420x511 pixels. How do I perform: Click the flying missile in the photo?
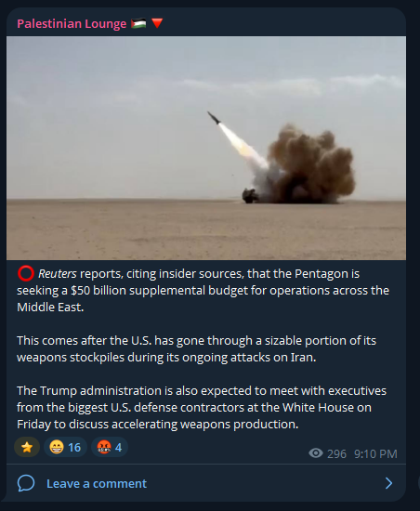click(214, 118)
